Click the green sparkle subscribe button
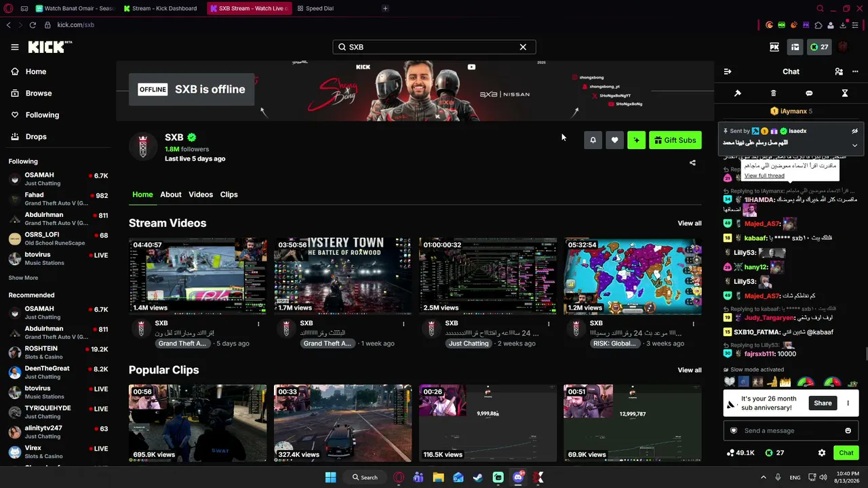 (x=636, y=140)
